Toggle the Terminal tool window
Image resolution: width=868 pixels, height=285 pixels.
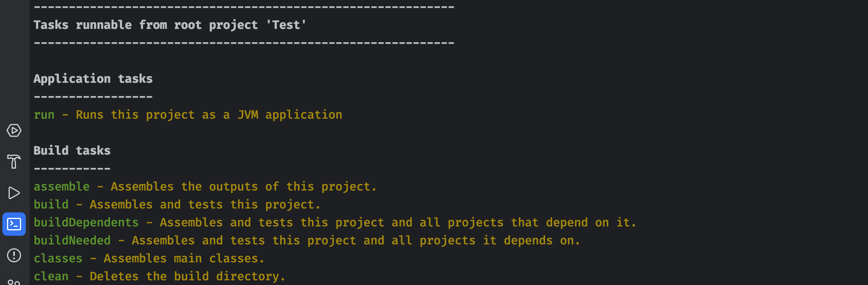(14, 224)
